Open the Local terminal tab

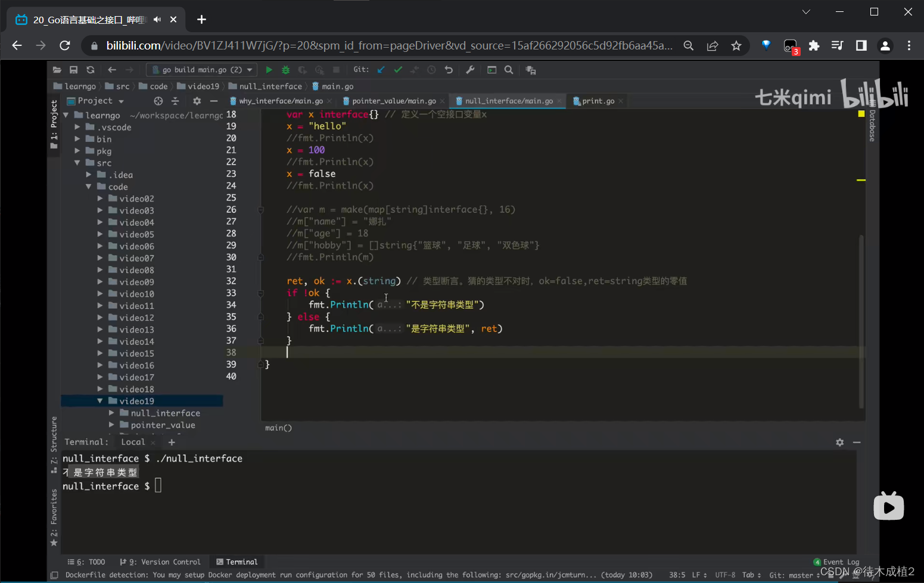133,442
